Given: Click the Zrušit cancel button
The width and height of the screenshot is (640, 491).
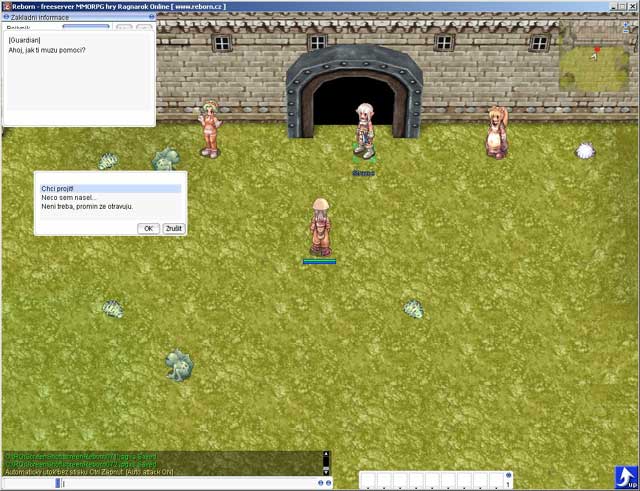Looking at the screenshot, I should point(174,228).
